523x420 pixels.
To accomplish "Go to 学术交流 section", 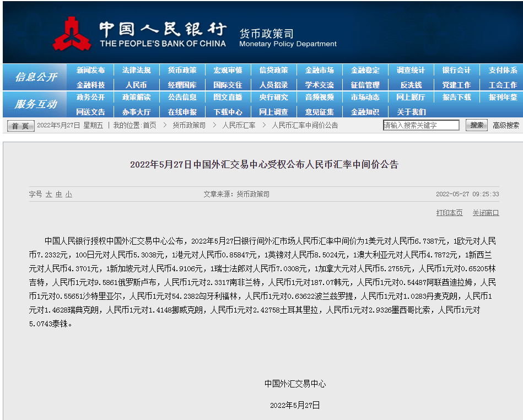I will pyautogui.click(x=319, y=85).
